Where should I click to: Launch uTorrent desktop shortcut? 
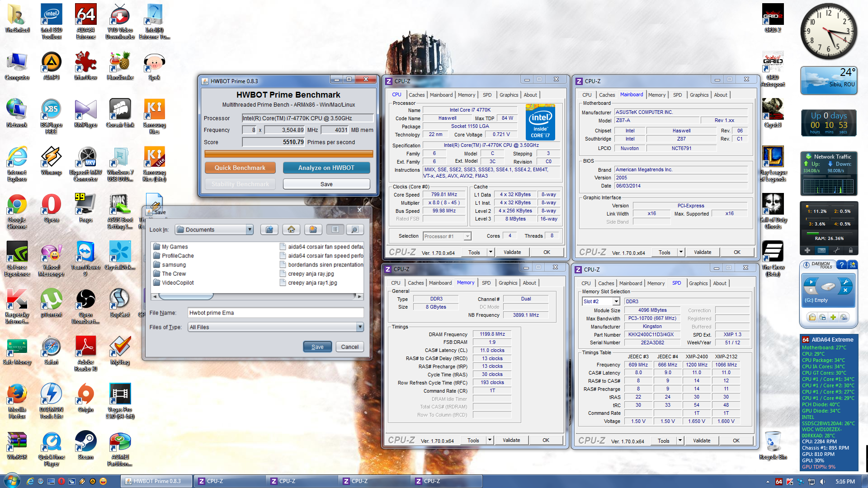[x=51, y=303]
